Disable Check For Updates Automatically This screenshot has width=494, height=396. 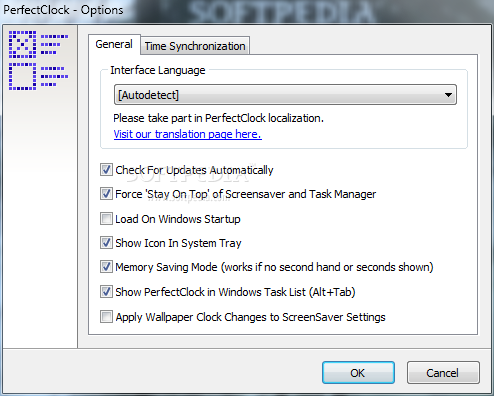point(106,170)
